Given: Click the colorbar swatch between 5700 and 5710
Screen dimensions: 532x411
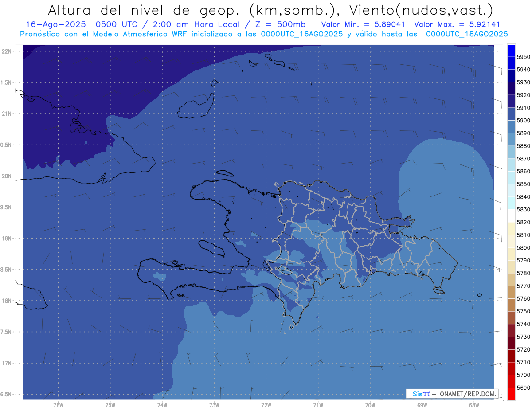Looking at the screenshot, I should point(511,368).
